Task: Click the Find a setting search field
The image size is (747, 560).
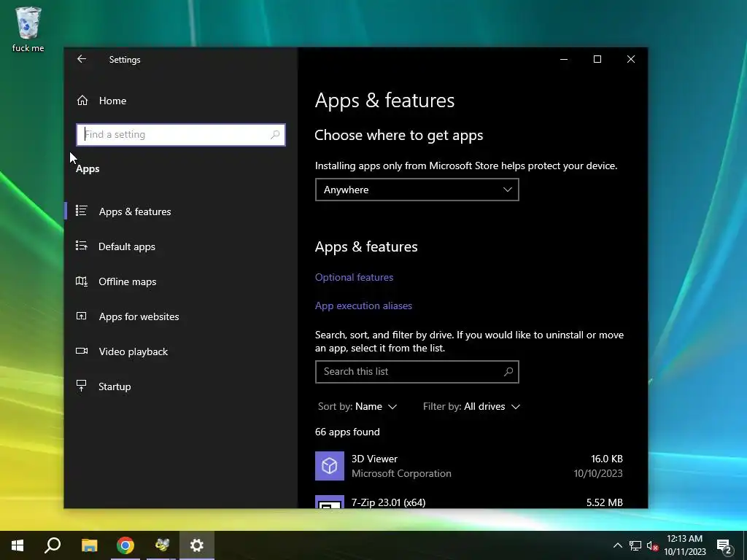Action: (181, 135)
